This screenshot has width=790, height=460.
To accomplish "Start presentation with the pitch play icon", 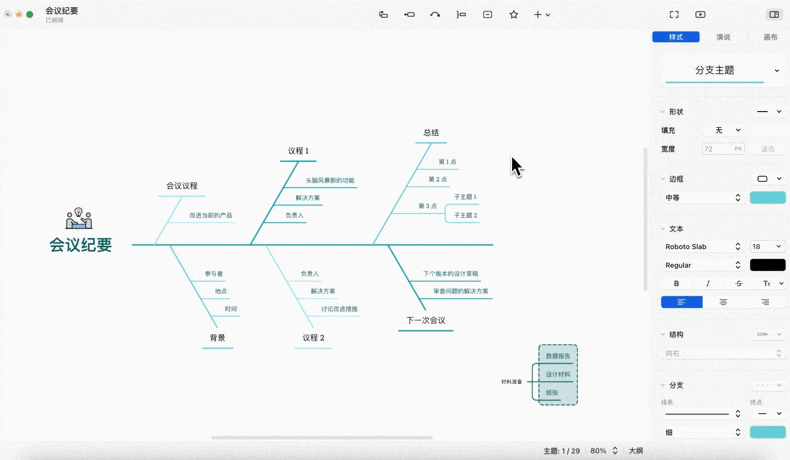I will (700, 15).
